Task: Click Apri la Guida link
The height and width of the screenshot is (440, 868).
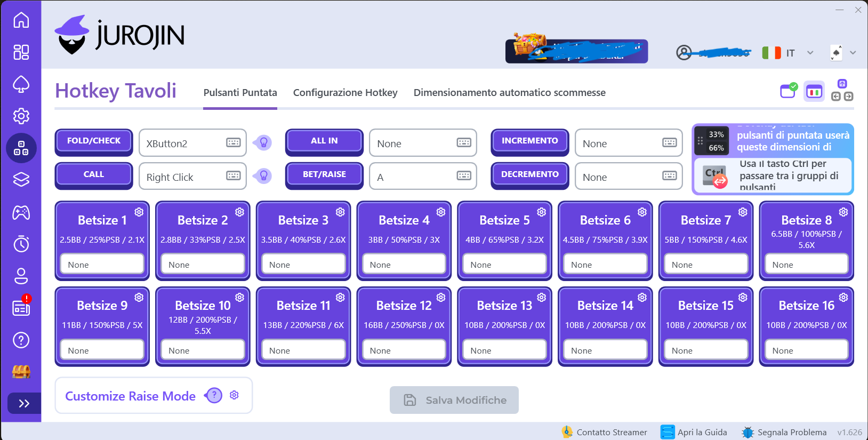Action: coord(694,432)
